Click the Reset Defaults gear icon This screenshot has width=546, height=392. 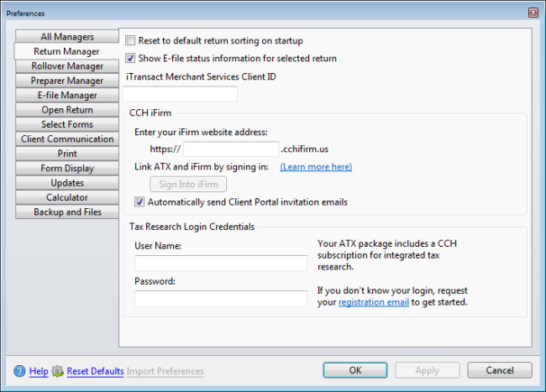point(57,371)
